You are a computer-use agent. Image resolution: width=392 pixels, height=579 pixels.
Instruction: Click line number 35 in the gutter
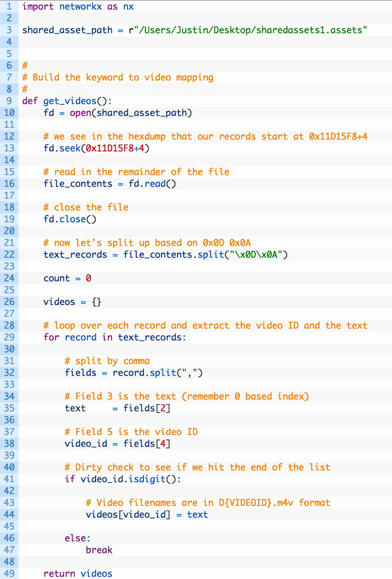(9, 408)
